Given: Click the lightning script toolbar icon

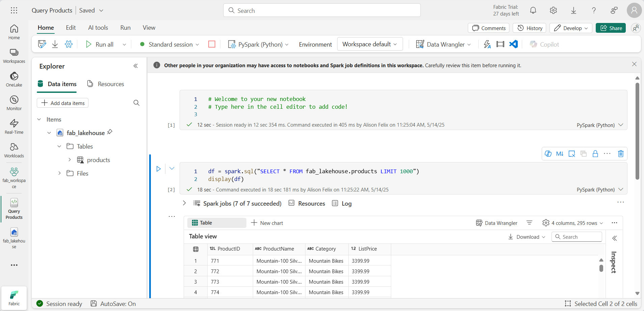Looking at the screenshot, I should [487, 44].
